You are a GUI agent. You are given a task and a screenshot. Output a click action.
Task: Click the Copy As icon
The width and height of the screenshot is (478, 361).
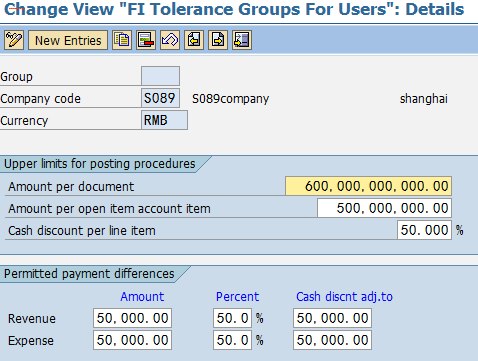122,40
